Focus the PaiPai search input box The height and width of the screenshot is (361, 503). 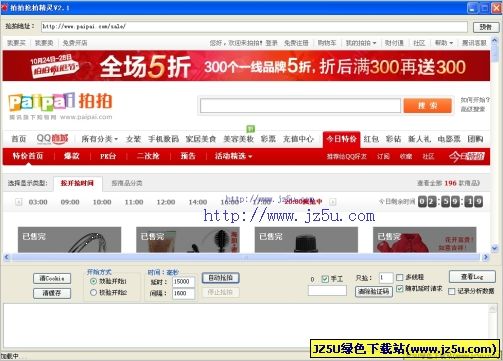[x=300, y=106]
